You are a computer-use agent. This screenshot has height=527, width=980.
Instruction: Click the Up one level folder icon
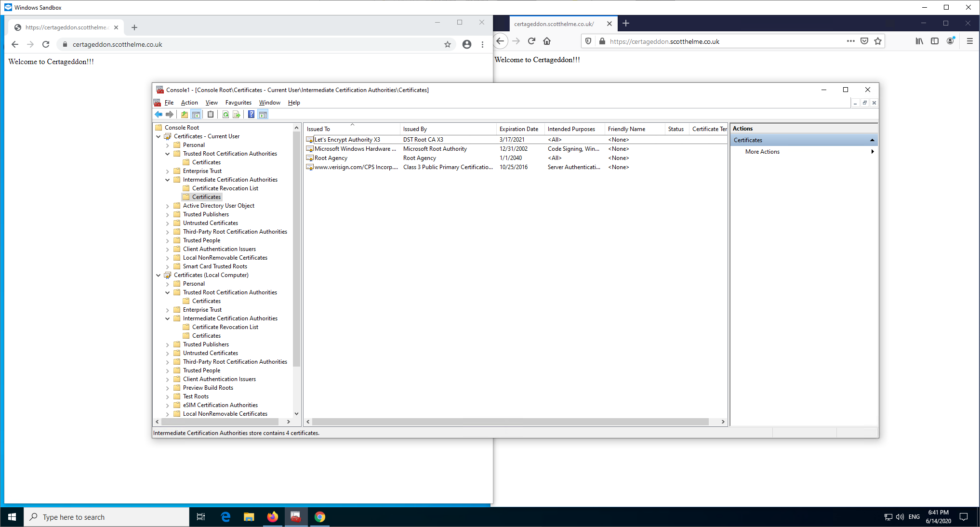(x=185, y=114)
